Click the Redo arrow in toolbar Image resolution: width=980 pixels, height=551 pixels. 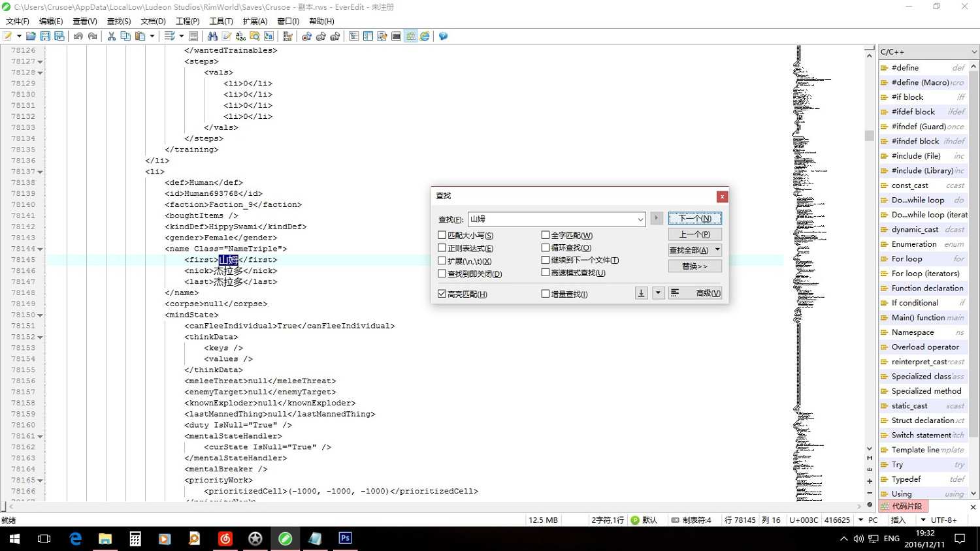(x=93, y=37)
